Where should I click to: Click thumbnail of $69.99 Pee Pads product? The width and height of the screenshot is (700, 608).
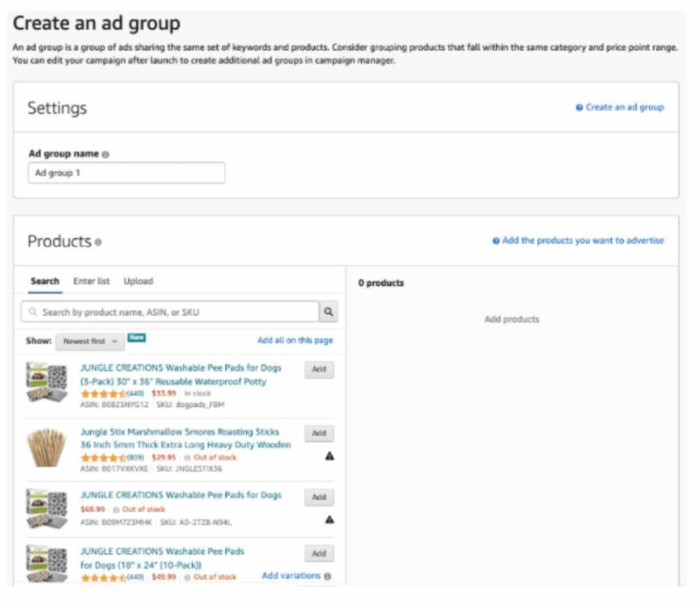[x=47, y=509]
